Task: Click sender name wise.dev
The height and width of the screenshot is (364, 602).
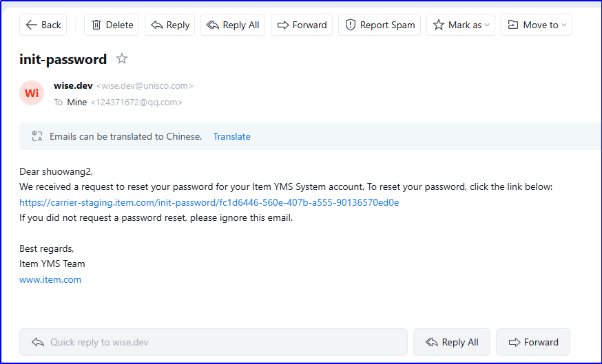Action: pyautogui.click(x=73, y=86)
